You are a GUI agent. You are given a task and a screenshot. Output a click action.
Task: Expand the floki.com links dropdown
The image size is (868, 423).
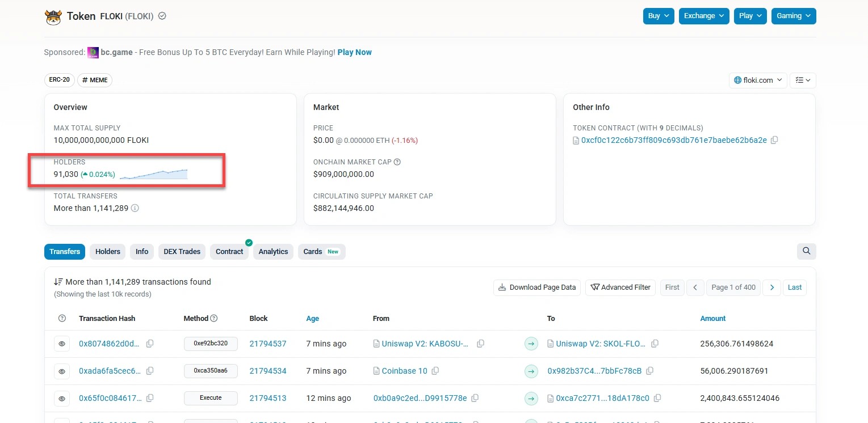(x=758, y=81)
